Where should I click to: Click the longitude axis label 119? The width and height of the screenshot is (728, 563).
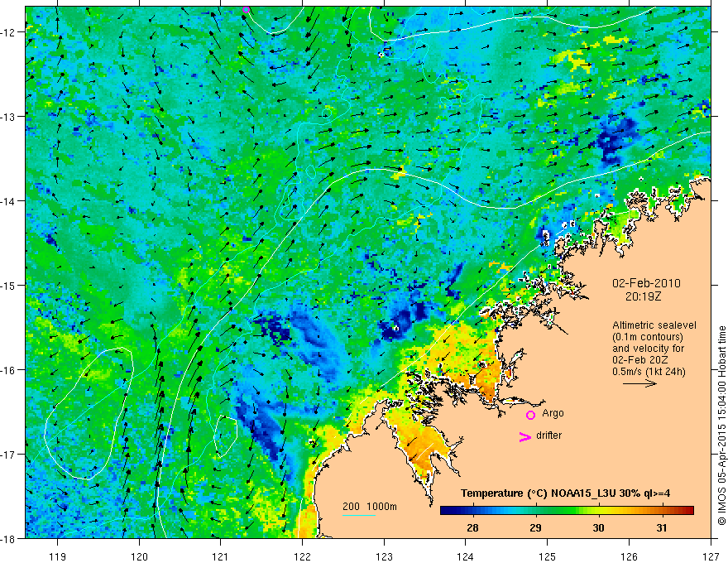pos(58,556)
